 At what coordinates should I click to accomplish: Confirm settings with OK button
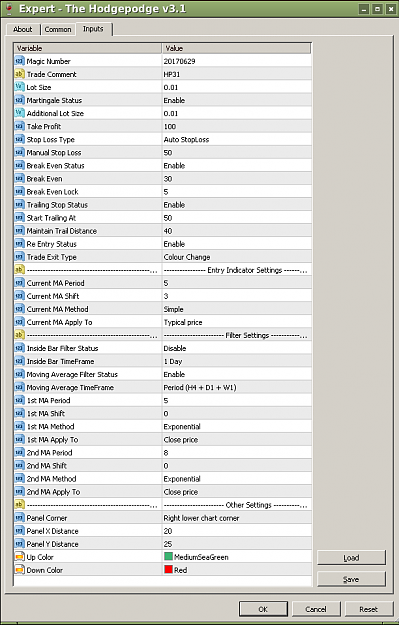pos(263,609)
